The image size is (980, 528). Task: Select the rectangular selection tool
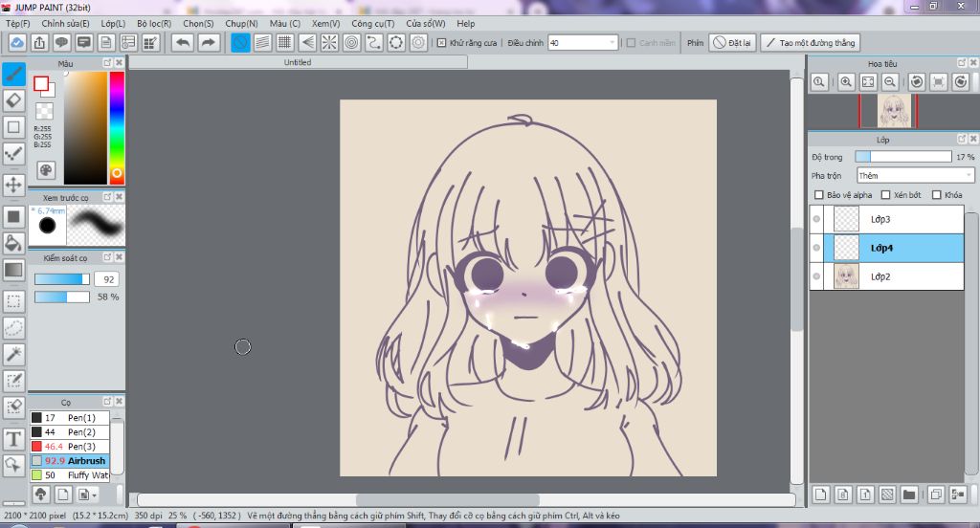13,301
